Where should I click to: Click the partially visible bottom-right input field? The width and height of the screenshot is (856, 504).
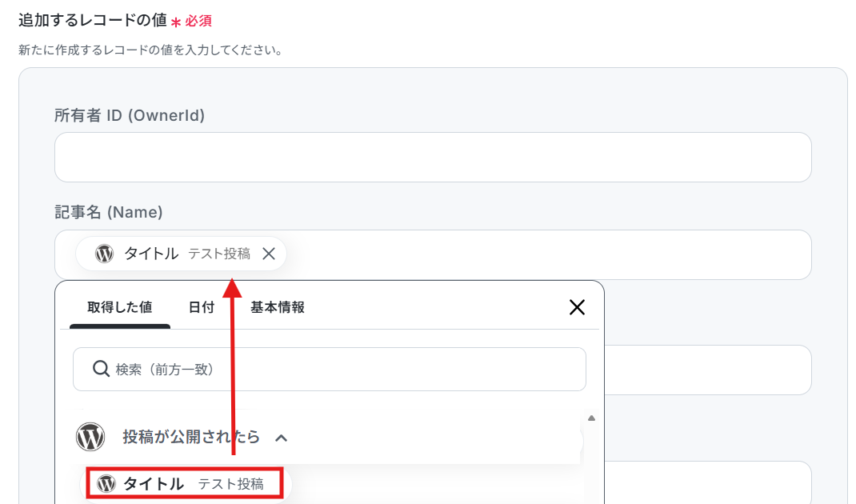click(707, 482)
